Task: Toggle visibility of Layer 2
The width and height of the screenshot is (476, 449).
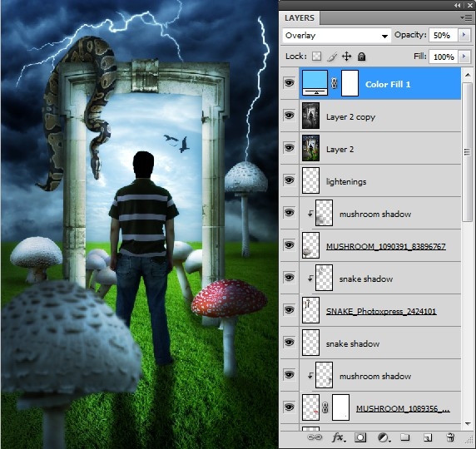Action: point(289,148)
